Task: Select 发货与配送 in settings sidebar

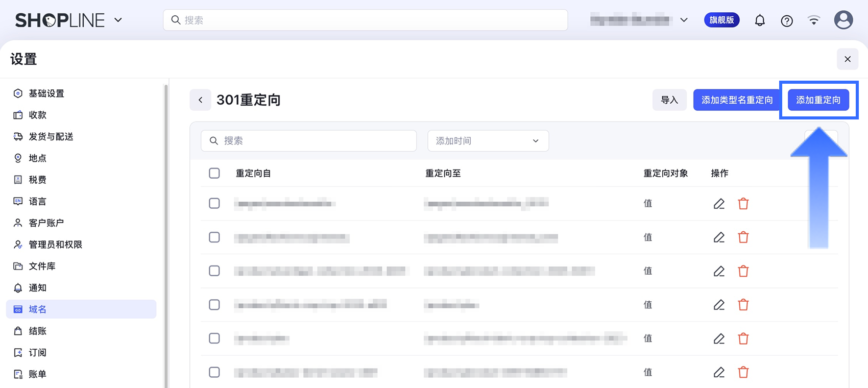Action: tap(51, 136)
